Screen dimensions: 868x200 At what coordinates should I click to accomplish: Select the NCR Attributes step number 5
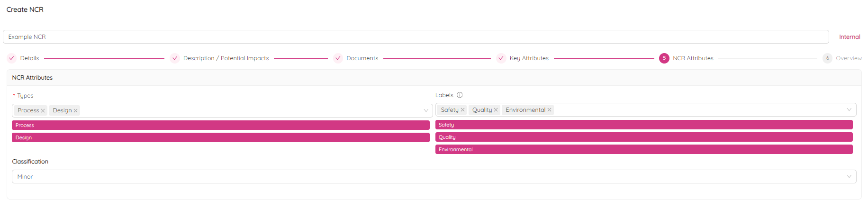[664, 58]
